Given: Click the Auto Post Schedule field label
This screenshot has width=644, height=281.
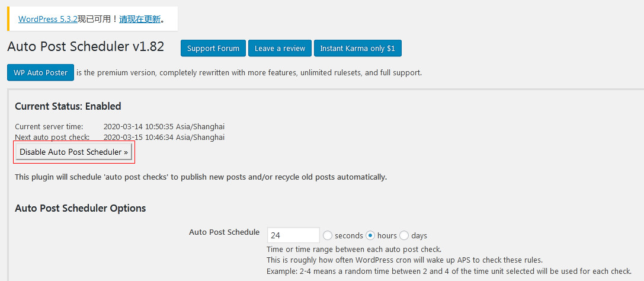Looking at the screenshot, I should [224, 232].
